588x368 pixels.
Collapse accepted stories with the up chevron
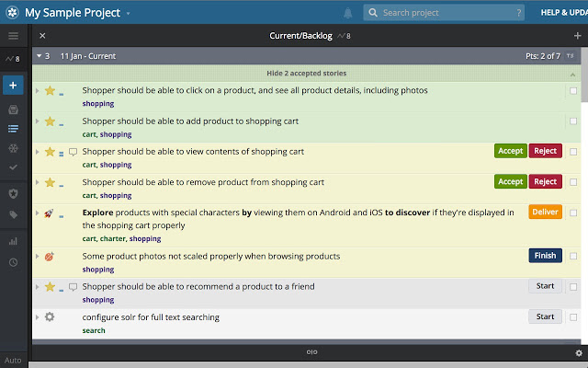[572, 75]
